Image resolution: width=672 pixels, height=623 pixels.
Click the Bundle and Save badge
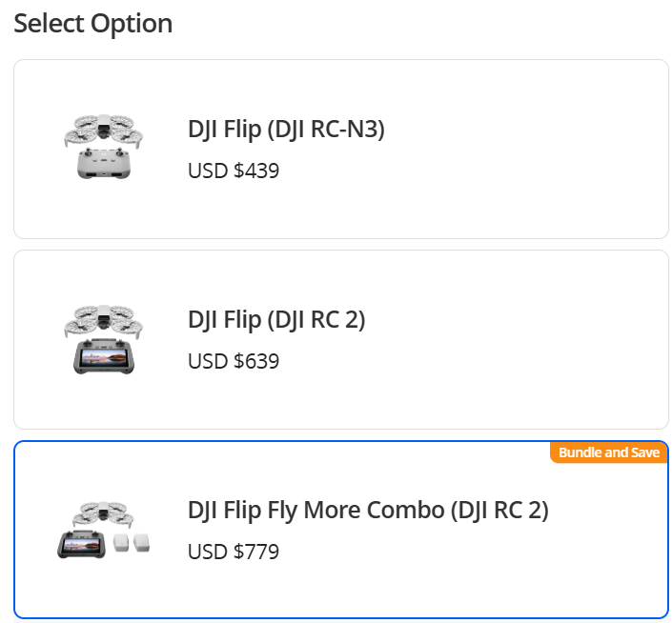[x=609, y=452]
